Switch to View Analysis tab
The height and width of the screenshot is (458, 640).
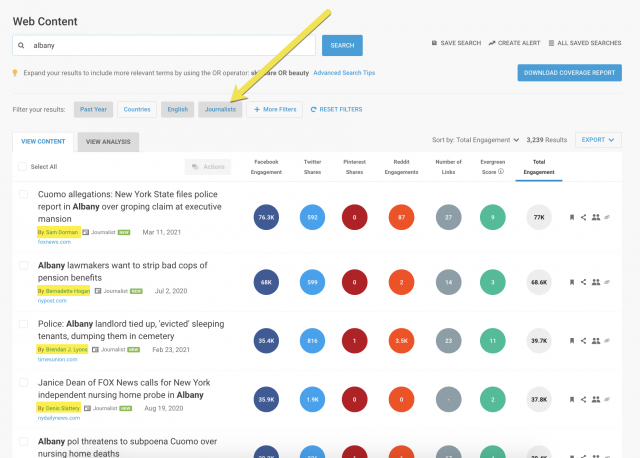click(108, 142)
